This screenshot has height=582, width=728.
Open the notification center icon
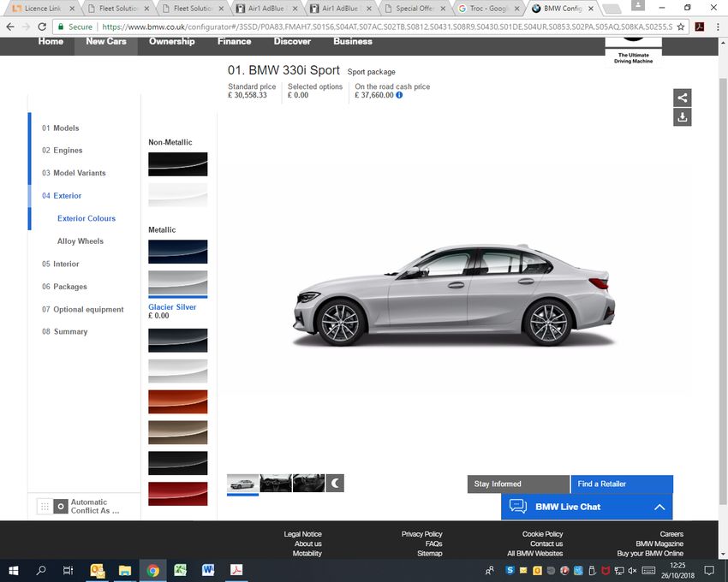pos(709,570)
